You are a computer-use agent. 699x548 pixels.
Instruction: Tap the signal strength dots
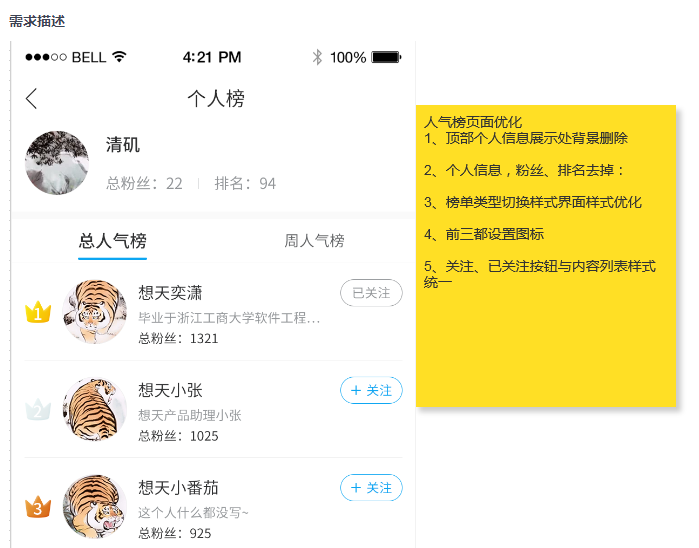click(x=46, y=57)
